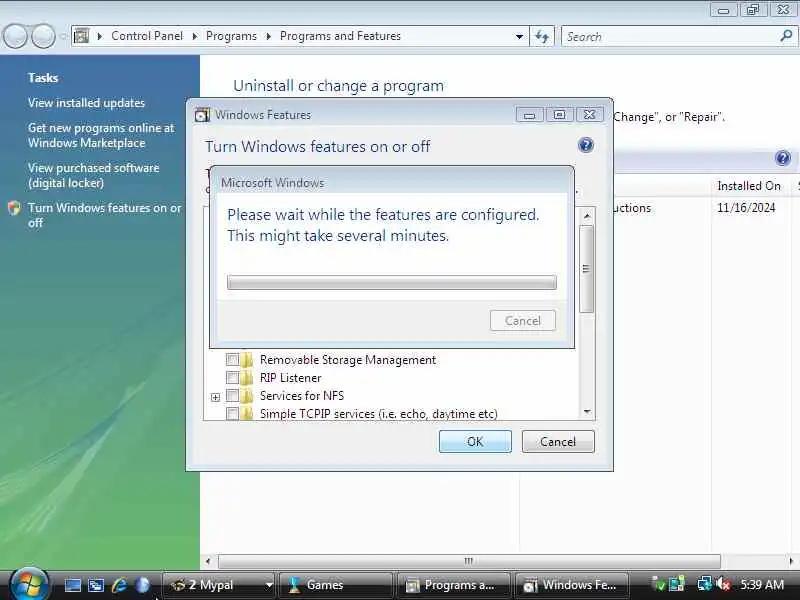
Task: Click the search magnifier icon
Action: click(x=786, y=36)
